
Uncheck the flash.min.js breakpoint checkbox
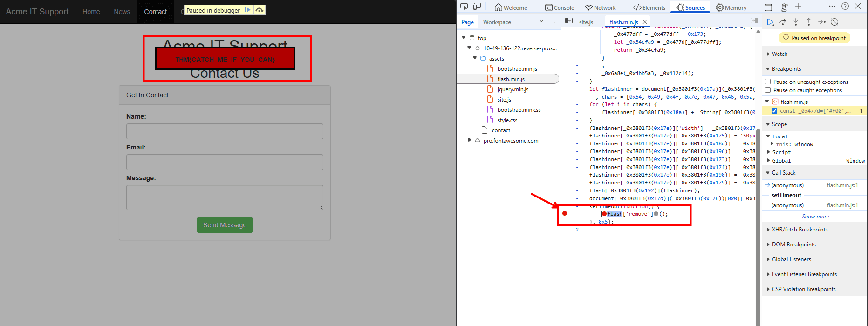(774, 111)
